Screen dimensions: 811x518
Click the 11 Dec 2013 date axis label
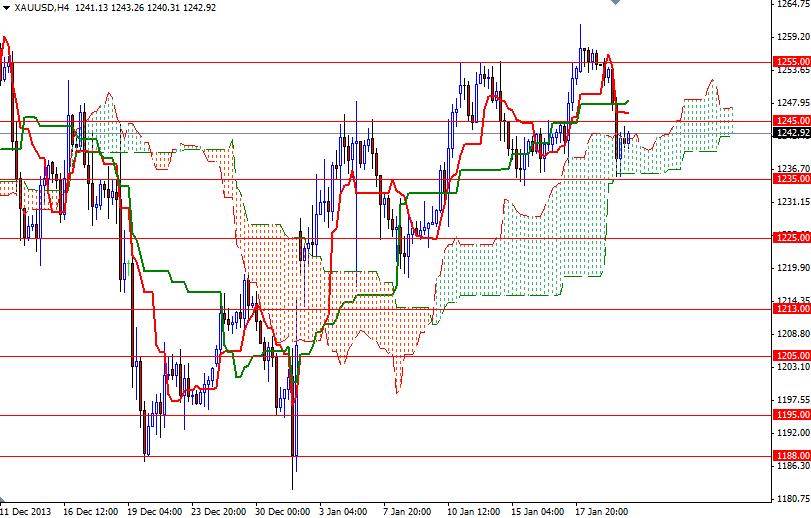click(x=26, y=511)
